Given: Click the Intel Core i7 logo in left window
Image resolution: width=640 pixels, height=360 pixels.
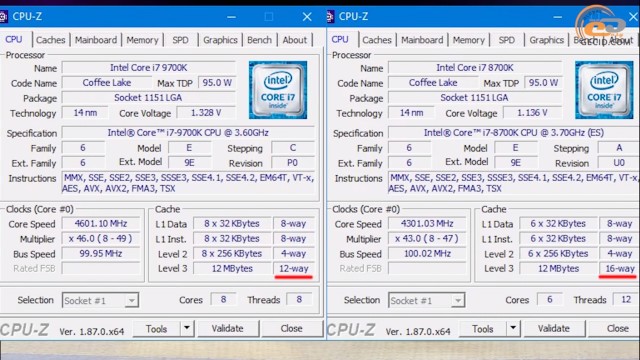Looking at the screenshot, I should [278, 90].
